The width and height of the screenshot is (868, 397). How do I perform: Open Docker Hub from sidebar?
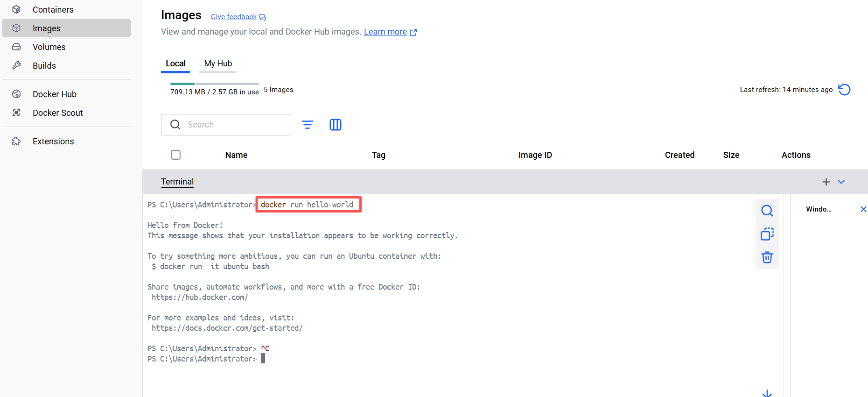tap(66, 94)
